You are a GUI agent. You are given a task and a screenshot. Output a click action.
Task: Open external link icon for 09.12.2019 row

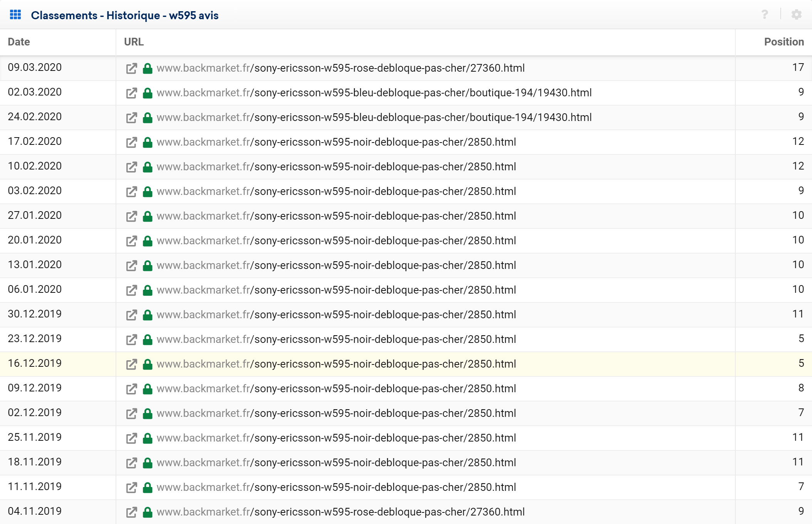(131, 389)
